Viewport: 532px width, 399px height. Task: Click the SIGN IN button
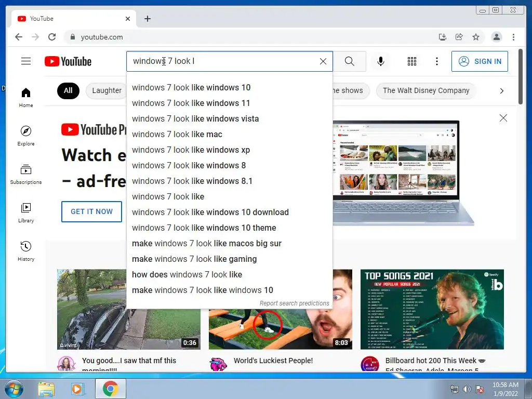click(480, 61)
